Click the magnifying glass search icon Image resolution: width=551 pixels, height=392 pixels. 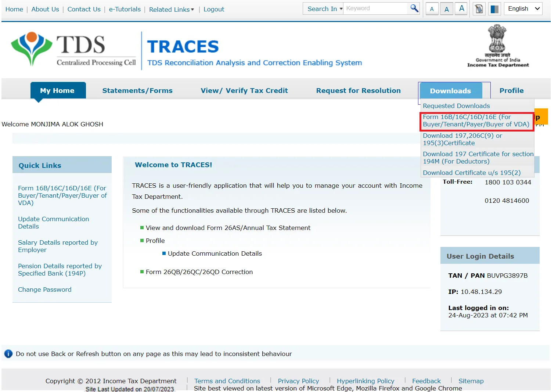414,8
